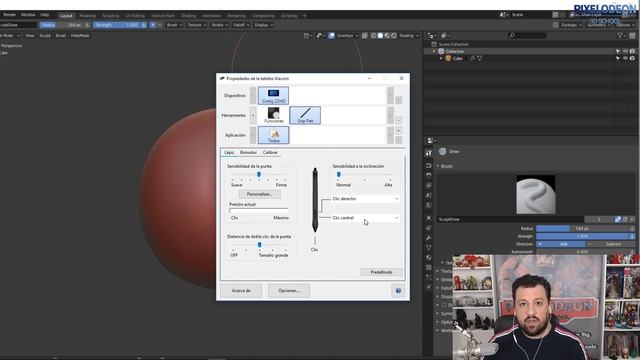Open the Clic central pen button dropdown

tap(365, 218)
